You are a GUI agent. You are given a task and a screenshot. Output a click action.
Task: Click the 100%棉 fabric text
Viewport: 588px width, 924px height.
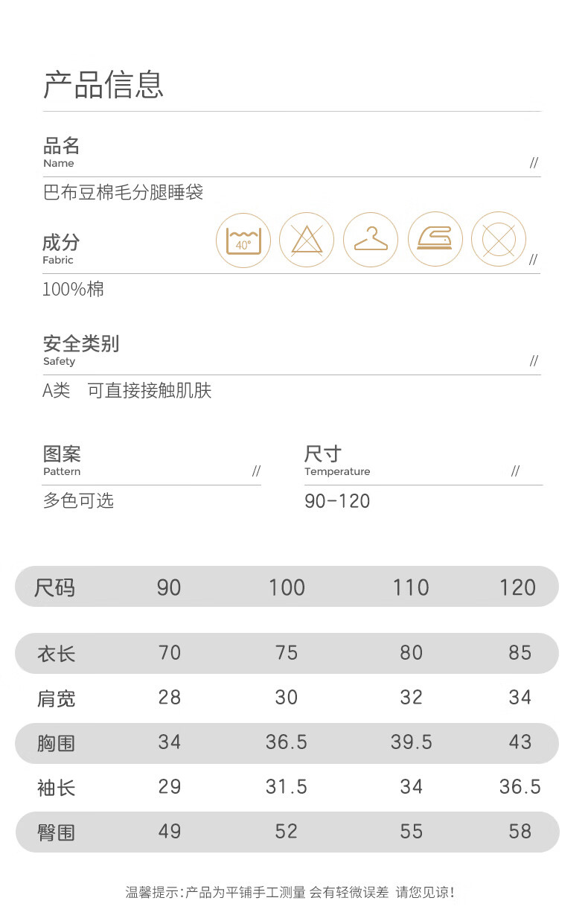(73, 289)
